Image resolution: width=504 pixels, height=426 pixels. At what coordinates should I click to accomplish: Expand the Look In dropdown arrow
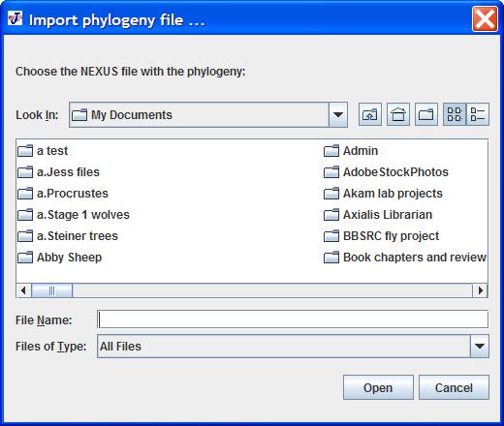338,115
